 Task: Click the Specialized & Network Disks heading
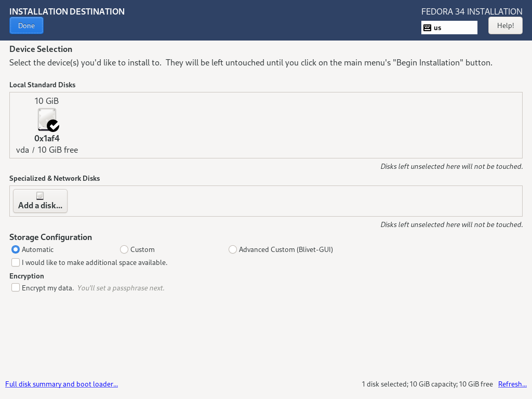tap(55, 179)
